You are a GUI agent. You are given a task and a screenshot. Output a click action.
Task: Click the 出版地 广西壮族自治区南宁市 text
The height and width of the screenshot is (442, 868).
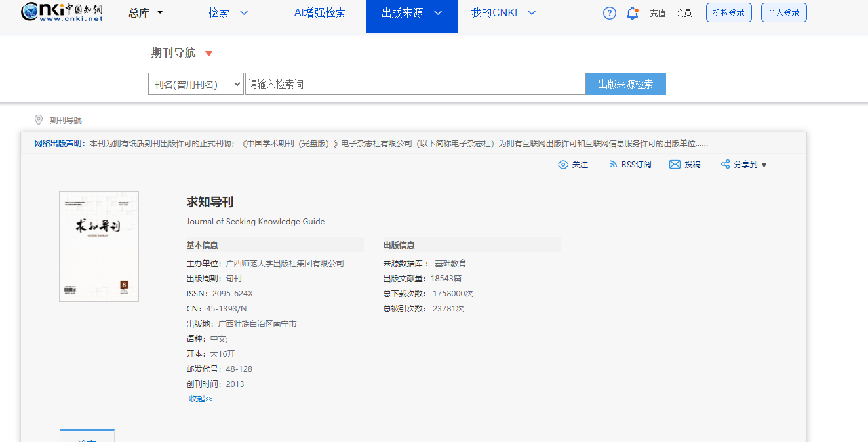pyautogui.click(x=241, y=324)
